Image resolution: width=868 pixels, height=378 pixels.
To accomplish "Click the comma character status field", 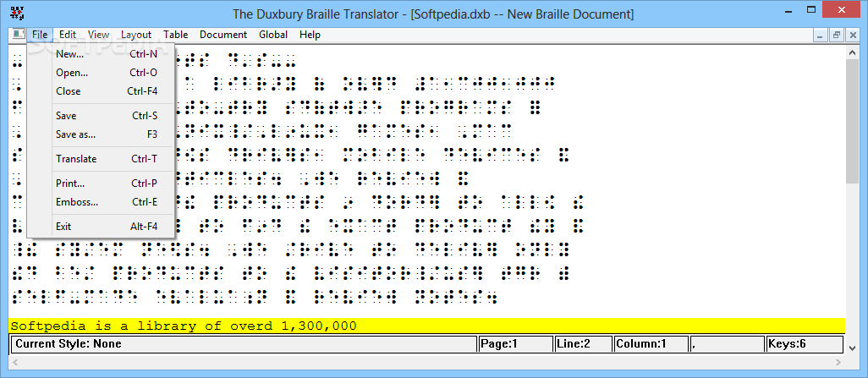I will click(727, 343).
